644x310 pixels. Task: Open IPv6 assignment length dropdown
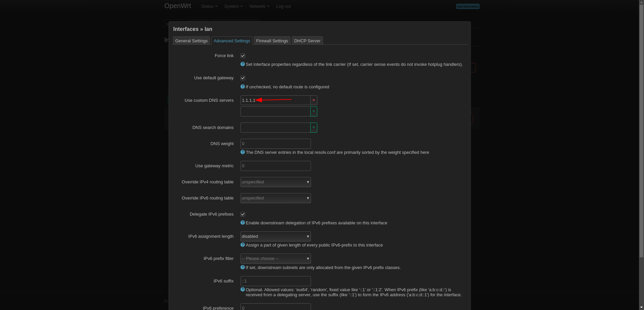(x=275, y=236)
